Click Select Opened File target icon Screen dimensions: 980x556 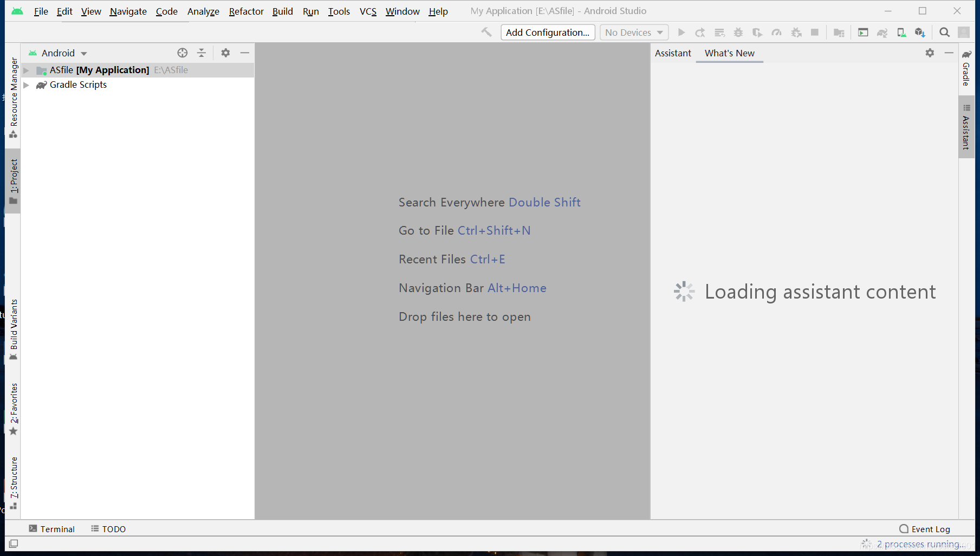click(x=183, y=53)
